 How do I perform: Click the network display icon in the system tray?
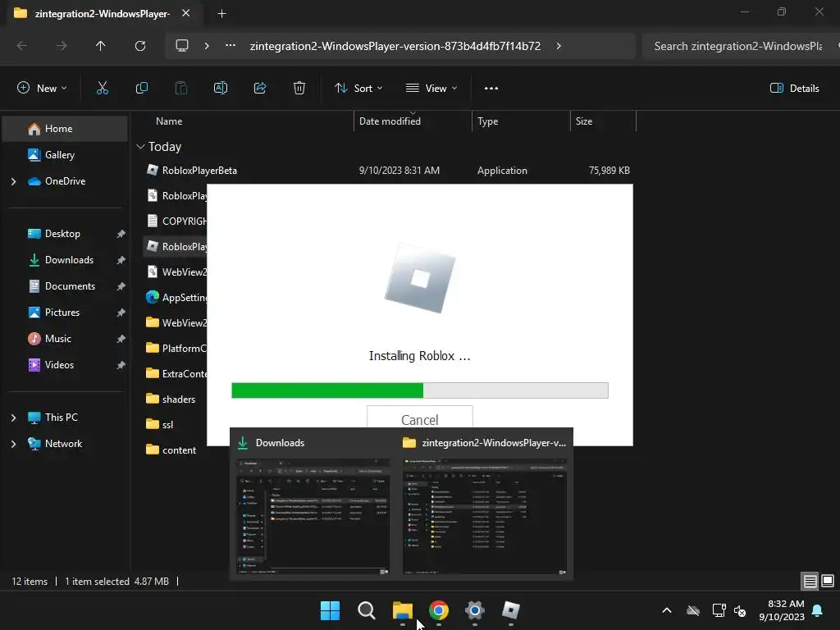[719, 610]
